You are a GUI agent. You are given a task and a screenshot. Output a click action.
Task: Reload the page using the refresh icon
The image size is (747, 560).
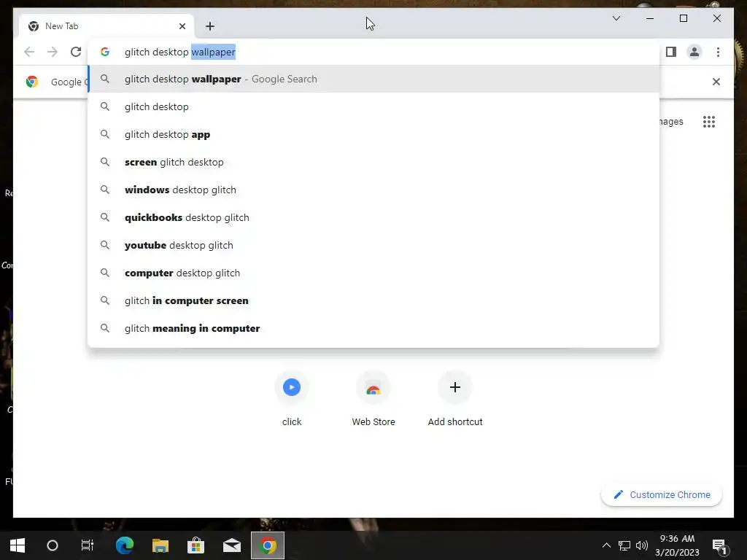click(x=76, y=52)
